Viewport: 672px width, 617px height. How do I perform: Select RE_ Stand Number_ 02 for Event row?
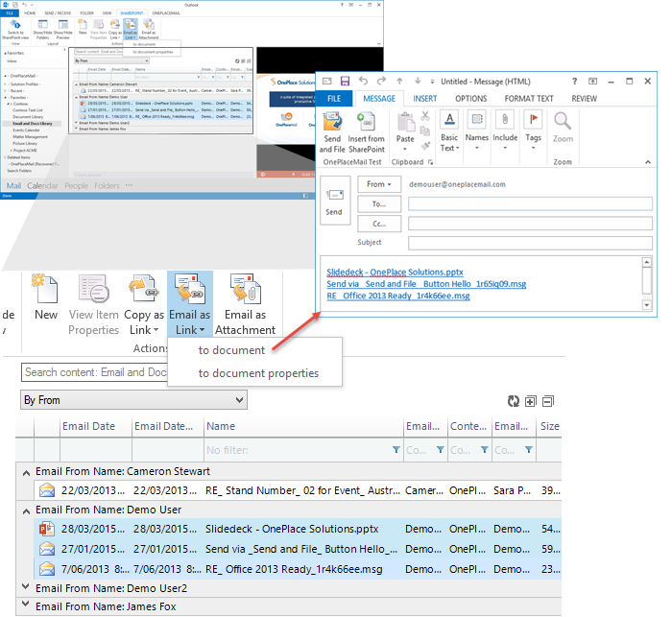coord(298,490)
